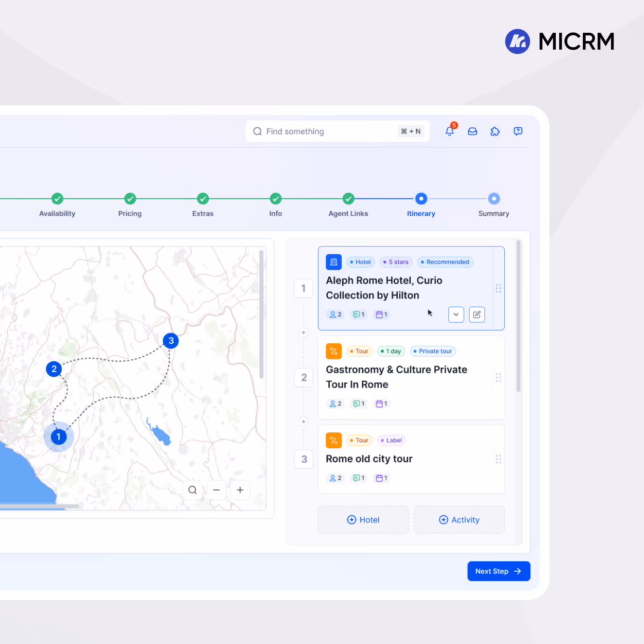Click the orange tour icon on Gastronomy card
The image size is (644, 644).
tap(334, 351)
